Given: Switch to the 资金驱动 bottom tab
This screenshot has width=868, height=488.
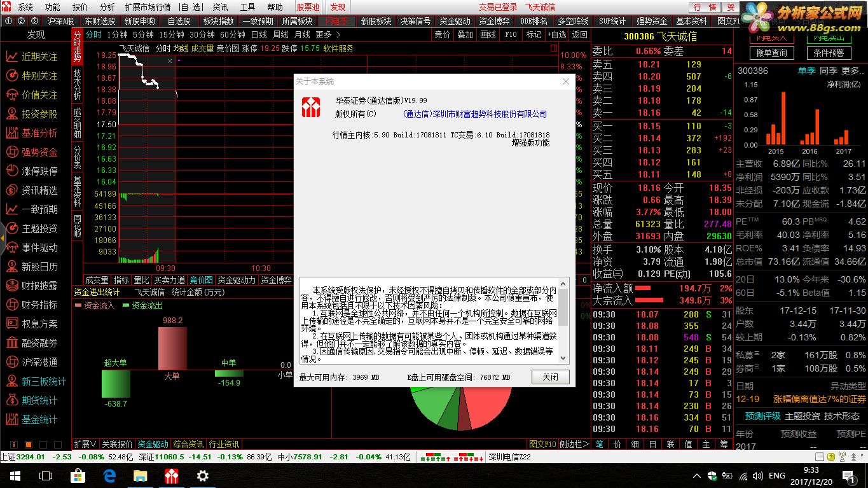Looking at the screenshot, I should (153, 444).
